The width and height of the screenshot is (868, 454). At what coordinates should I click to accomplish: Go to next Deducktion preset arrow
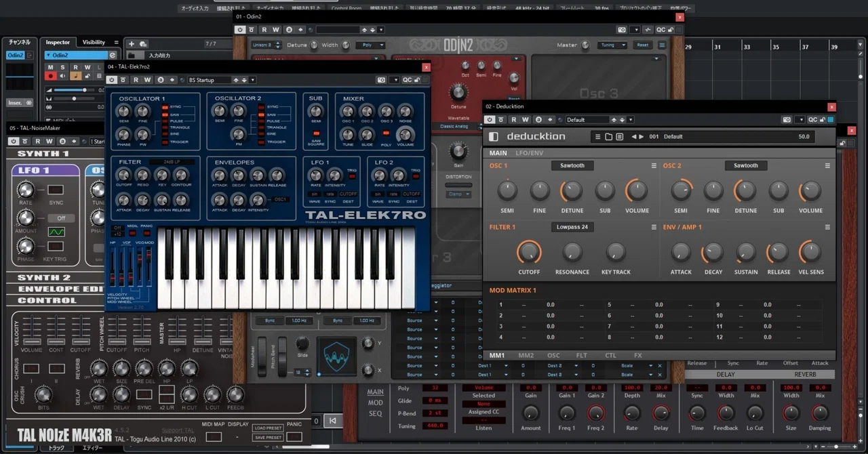tap(642, 137)
